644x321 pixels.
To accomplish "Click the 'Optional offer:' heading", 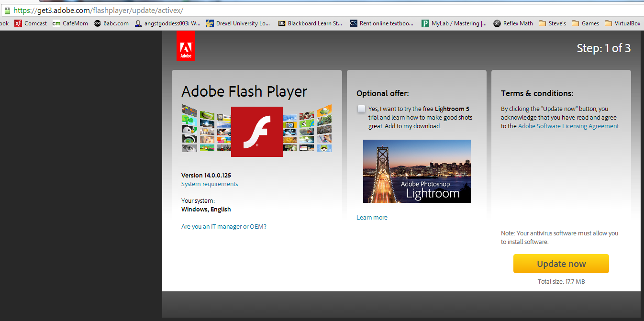I will (x=383, y=94).
